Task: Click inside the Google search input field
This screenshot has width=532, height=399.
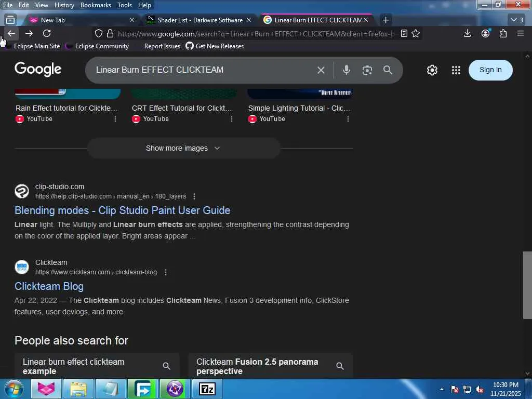Action: pyautogui.click(x=204, y=70)
